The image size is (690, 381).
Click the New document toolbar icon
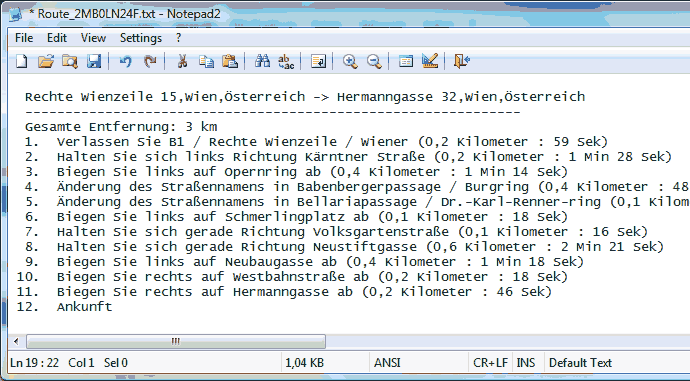22,61
